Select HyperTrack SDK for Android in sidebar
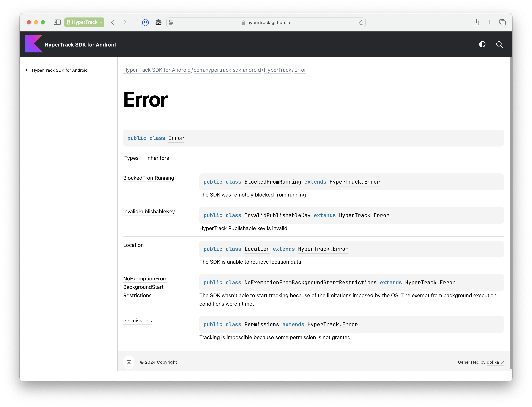 [60, 70]
